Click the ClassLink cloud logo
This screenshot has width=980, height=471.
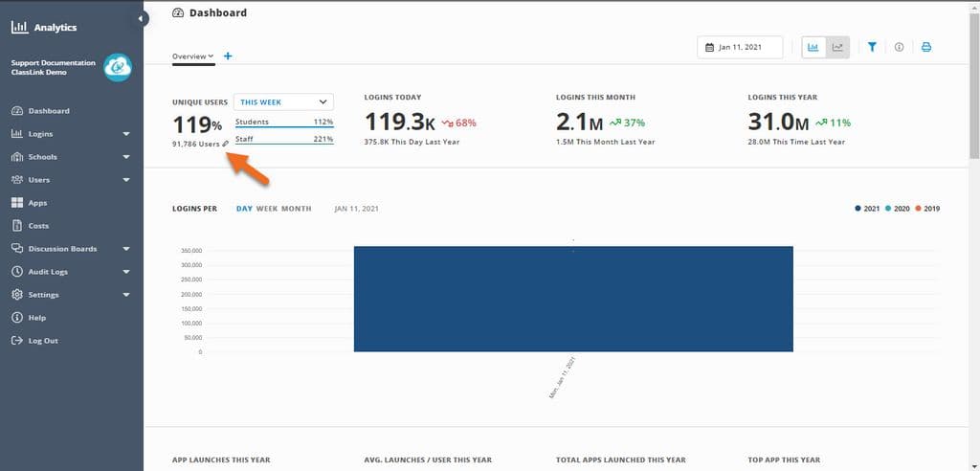click(x=118, y=67)
